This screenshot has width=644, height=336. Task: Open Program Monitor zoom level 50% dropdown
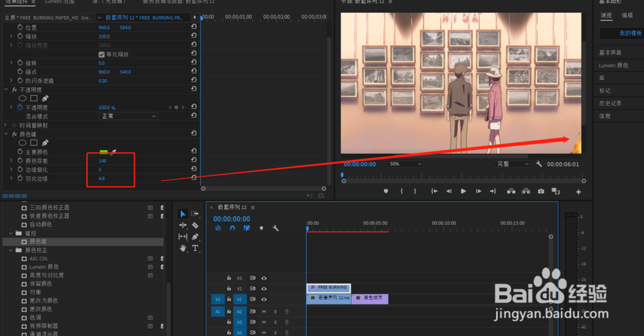(x=405, y=164)
